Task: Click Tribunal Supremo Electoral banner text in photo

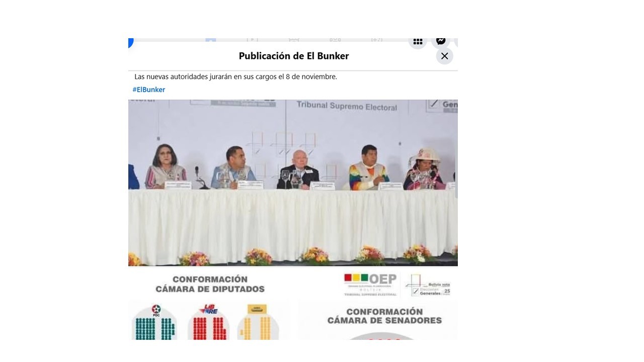Action: coord(347,106)
